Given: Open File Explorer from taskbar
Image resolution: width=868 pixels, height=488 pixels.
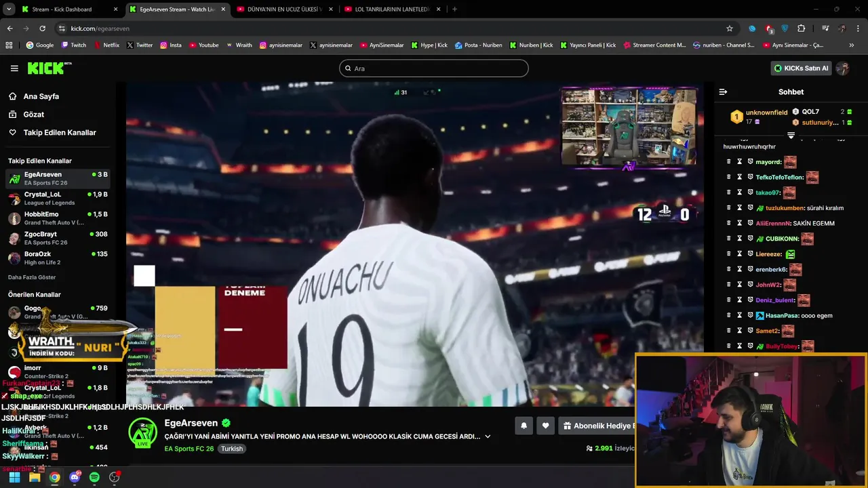Looking at the screenshot, I should click(35, 477).
